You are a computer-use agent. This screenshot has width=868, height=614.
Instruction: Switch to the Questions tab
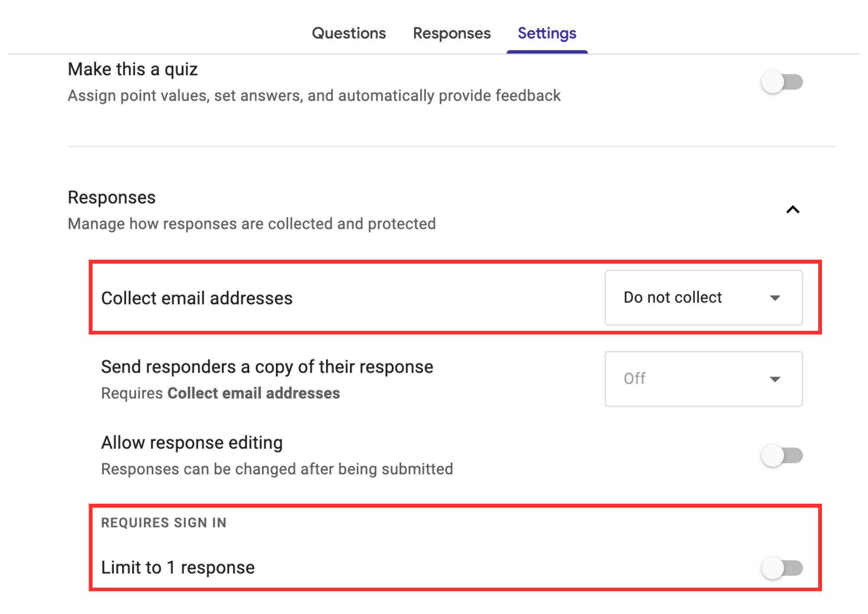pos(349,33)
